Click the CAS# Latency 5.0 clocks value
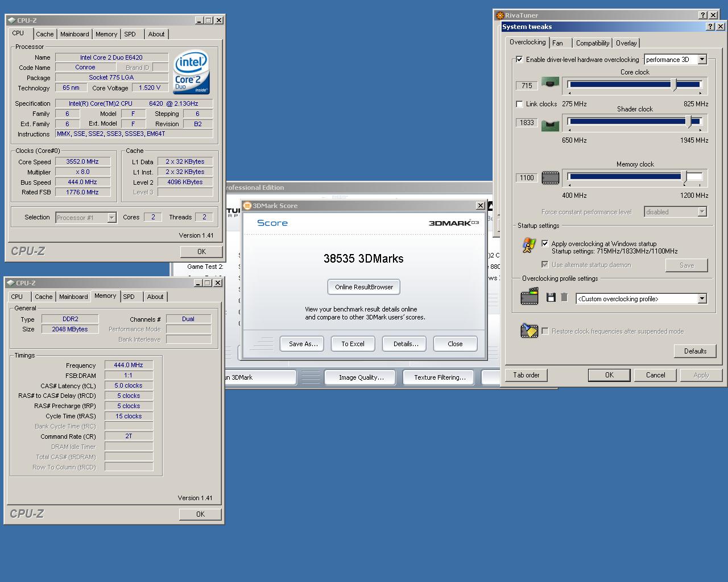 click(x=129, y=385)
